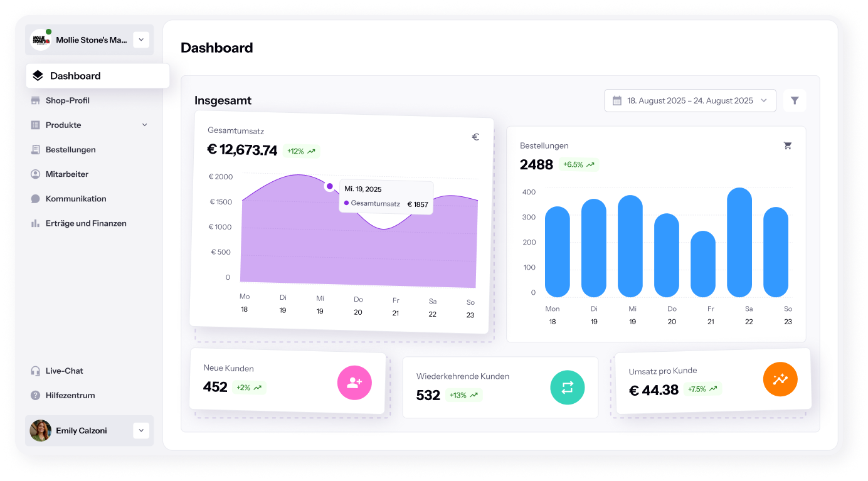Click the purple data point on revenue chart

pyautogui.click(x=329, y=186)
